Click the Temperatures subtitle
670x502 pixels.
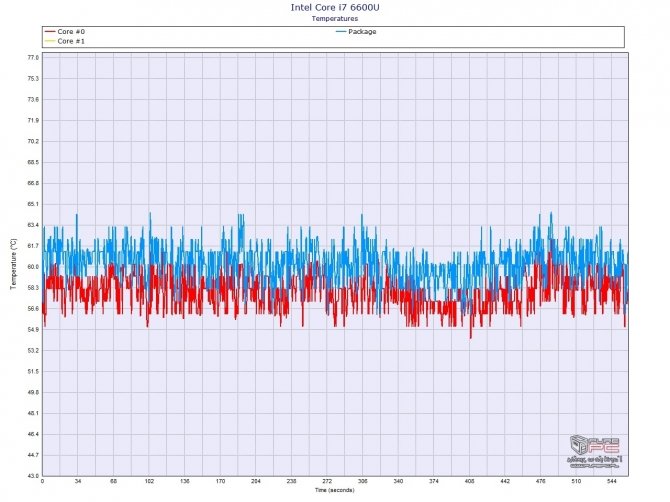tap(335, 19)
